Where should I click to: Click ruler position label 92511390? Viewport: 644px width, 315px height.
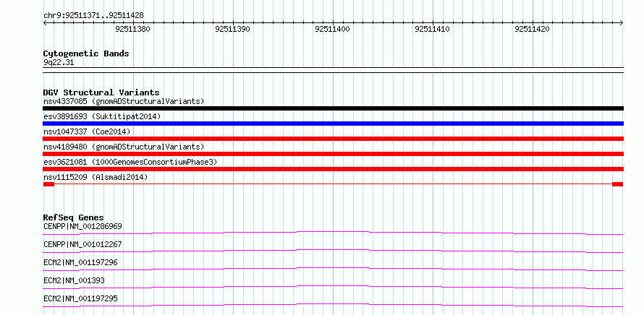(x=232, y=29)
